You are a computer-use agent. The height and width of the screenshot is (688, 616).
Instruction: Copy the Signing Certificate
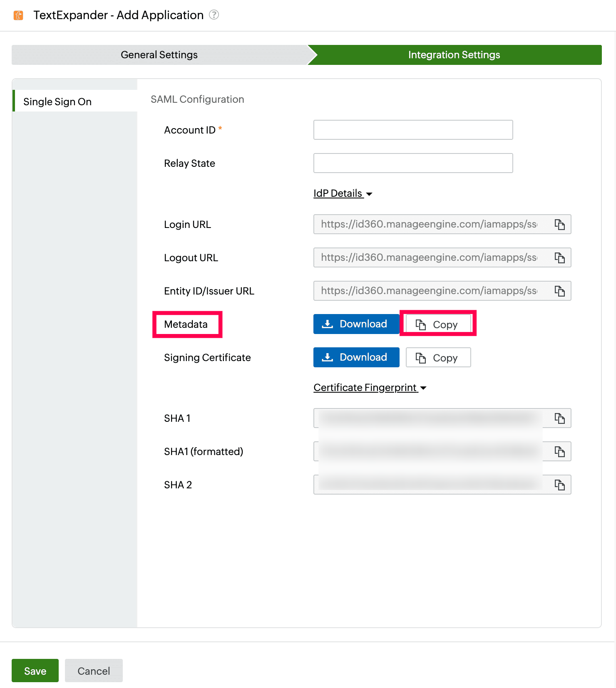coord(438,357)
